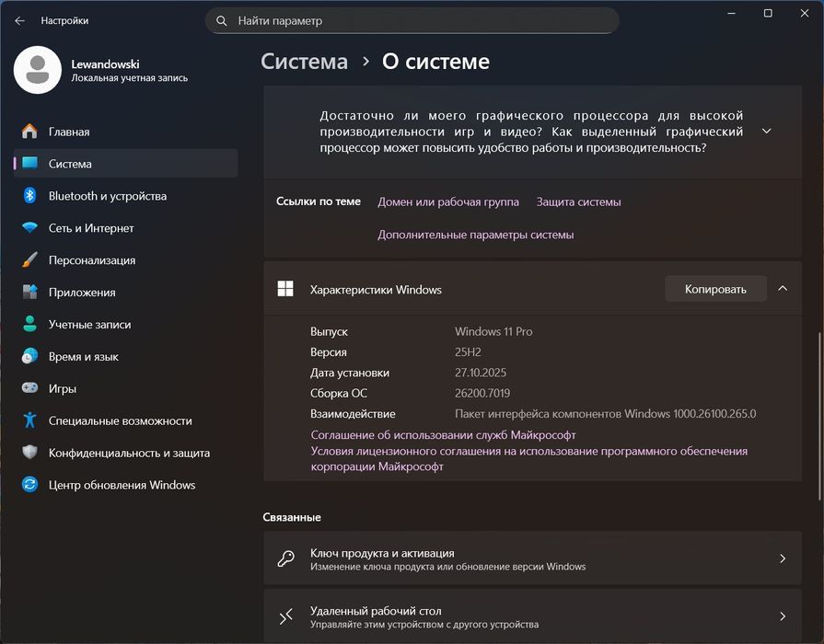
Task: Click the Home house icon
Action: pyautogui.click(x=30, y=132)
